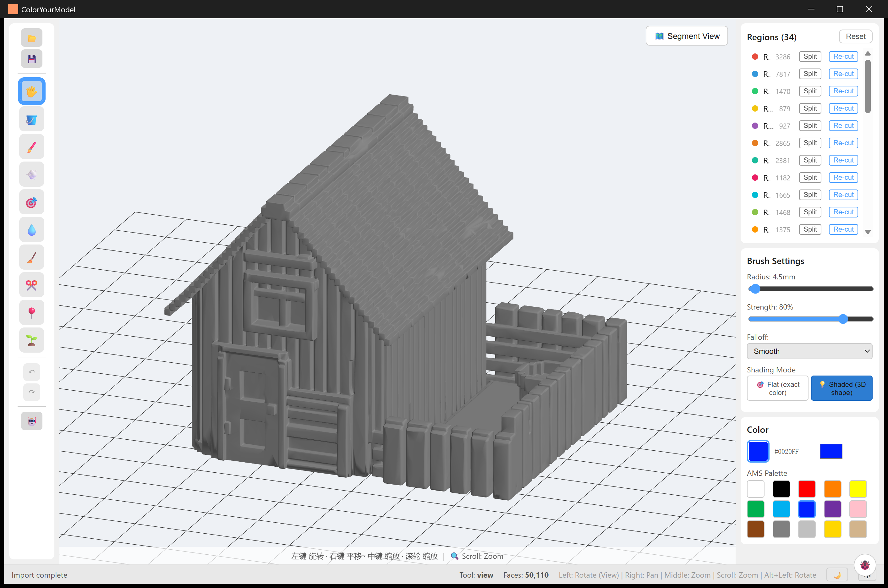The height and width of the screenshot is (588, 888).
Task: Select the airbrush puff tool
Action: 31,174
